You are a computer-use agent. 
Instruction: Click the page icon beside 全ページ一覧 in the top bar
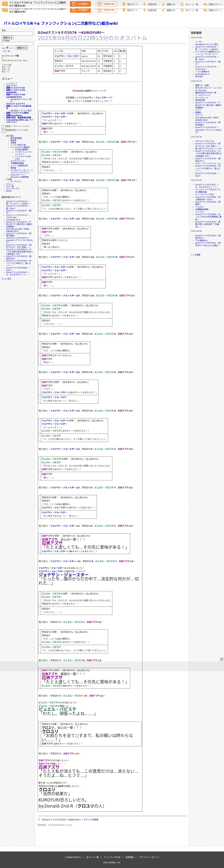(182, 4)
